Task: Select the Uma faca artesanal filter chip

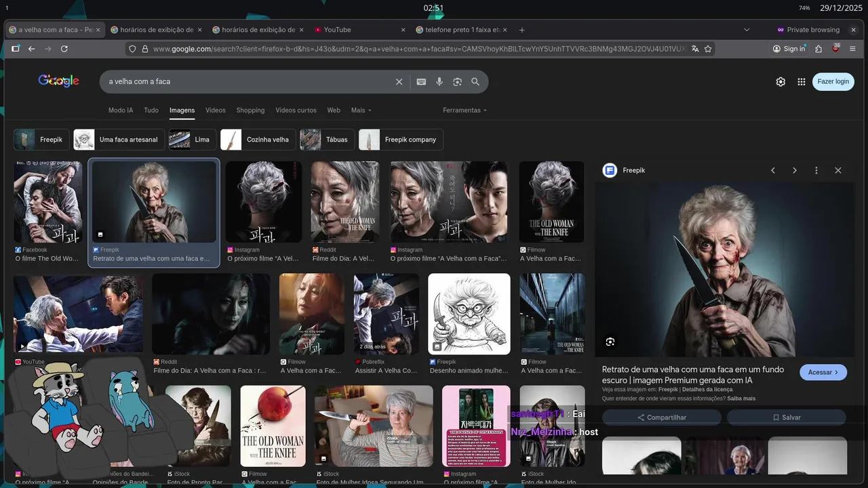Action: [119, 140]
